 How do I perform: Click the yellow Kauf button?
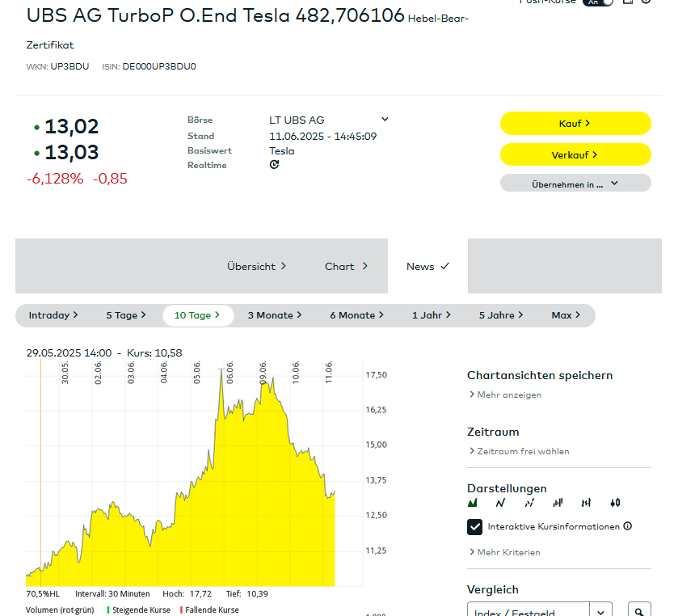pos(575,124)
